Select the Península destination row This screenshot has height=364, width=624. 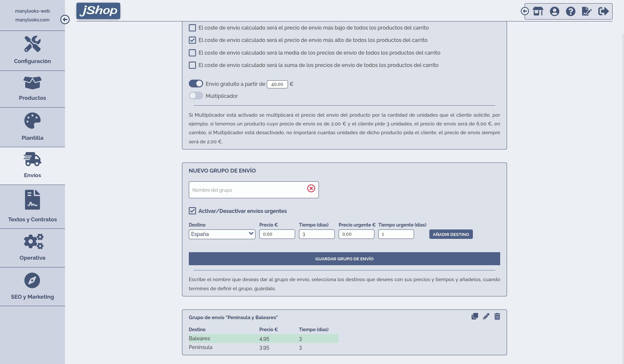pyautogui.click(x=264, y=347)
